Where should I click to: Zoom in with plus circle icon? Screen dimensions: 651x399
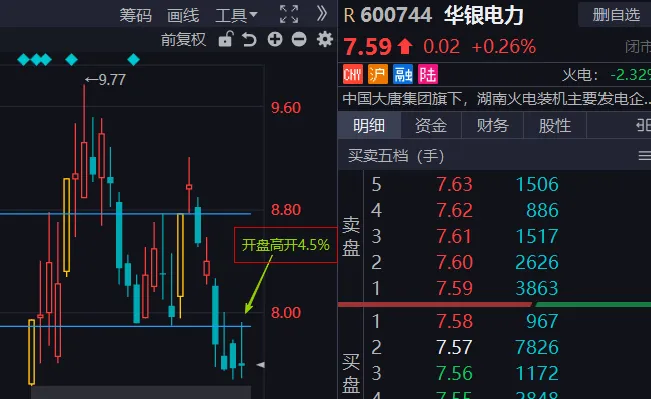(275, 39)
